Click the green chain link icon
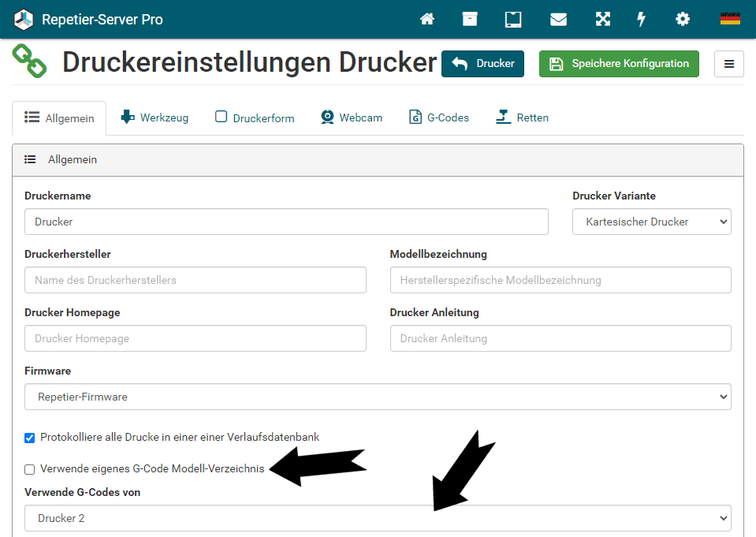The height and width of the screenshot is (537, 756). [x=29, y=61]
